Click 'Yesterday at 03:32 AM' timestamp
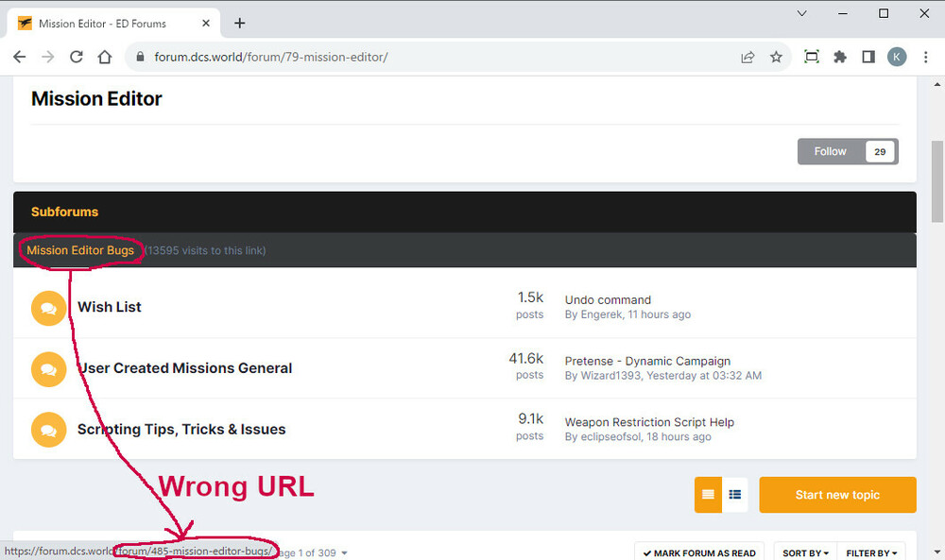The image size is (945, 560). click(x=704, y=376)
